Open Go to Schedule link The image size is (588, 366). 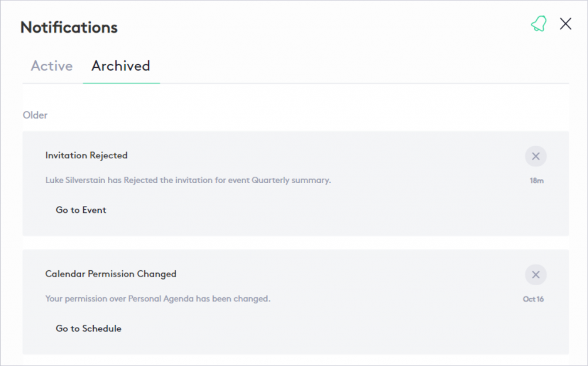(x=88, y=329)
